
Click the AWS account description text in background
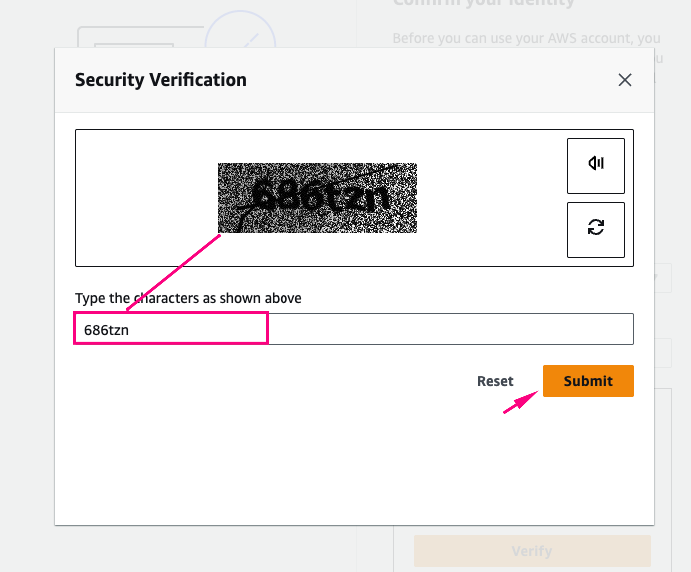(526, 38)
